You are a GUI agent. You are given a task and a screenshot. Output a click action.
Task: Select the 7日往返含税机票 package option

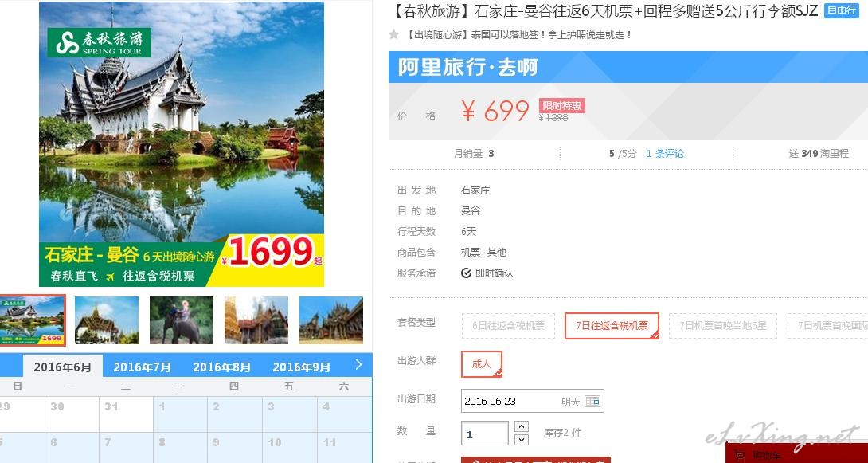click(x=612, y=326)
